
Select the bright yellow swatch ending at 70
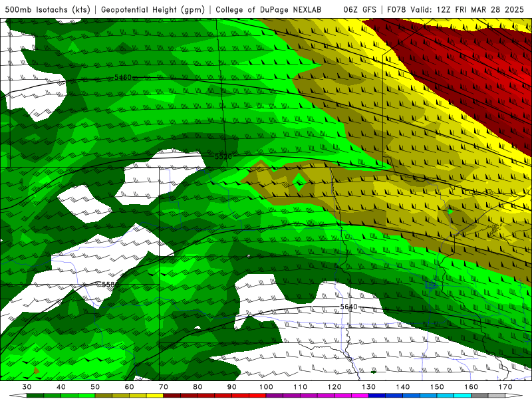coord(155,396)
